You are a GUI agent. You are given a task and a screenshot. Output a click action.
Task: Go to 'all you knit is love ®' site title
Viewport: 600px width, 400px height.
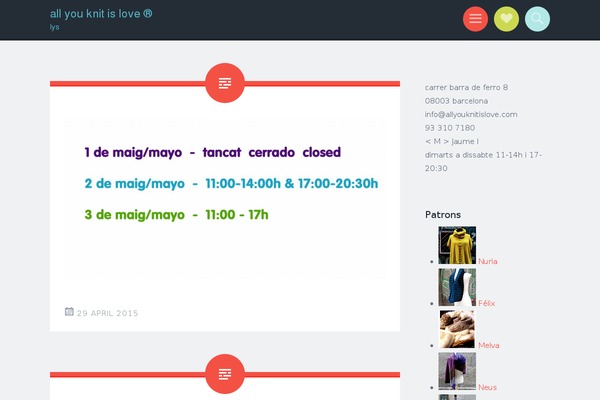point(101,14)
